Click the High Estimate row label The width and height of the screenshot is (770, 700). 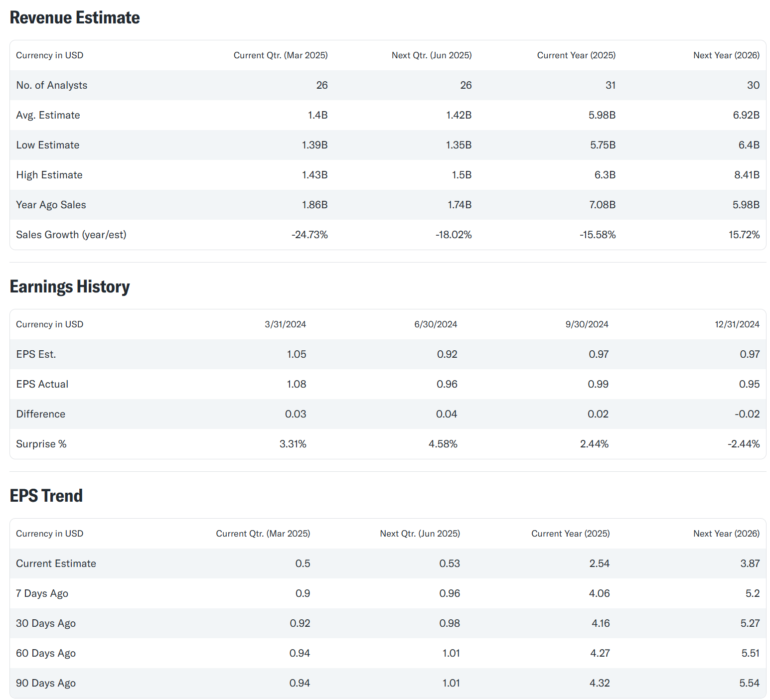pos(49,175)
